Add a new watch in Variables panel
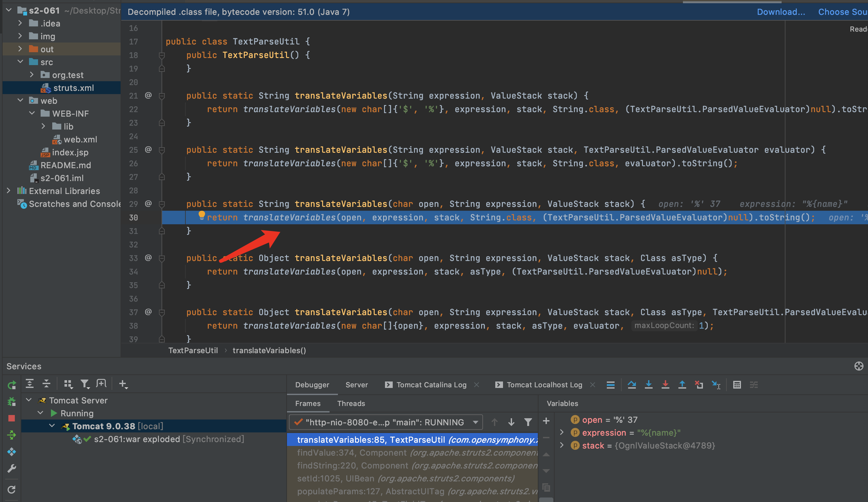Screen dimensions: 868x502 click(x=546, y=421)
